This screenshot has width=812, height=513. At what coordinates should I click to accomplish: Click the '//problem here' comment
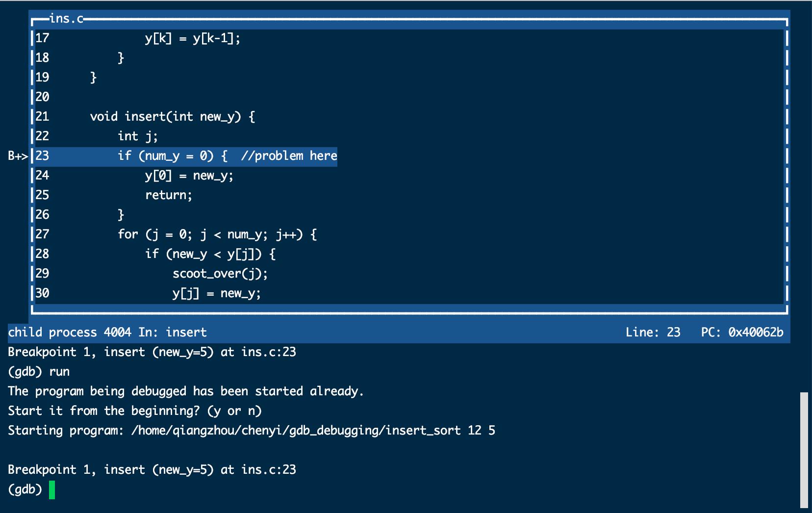coord(289,156)
